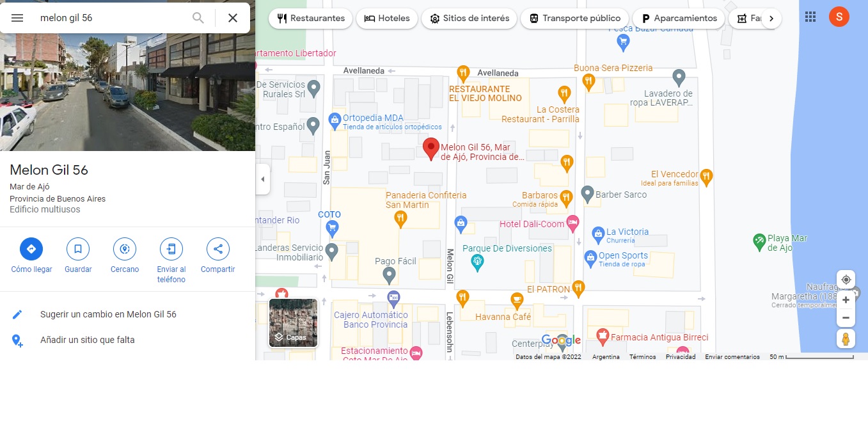Click the El PATRON restaurant marker

pos(578,289)
